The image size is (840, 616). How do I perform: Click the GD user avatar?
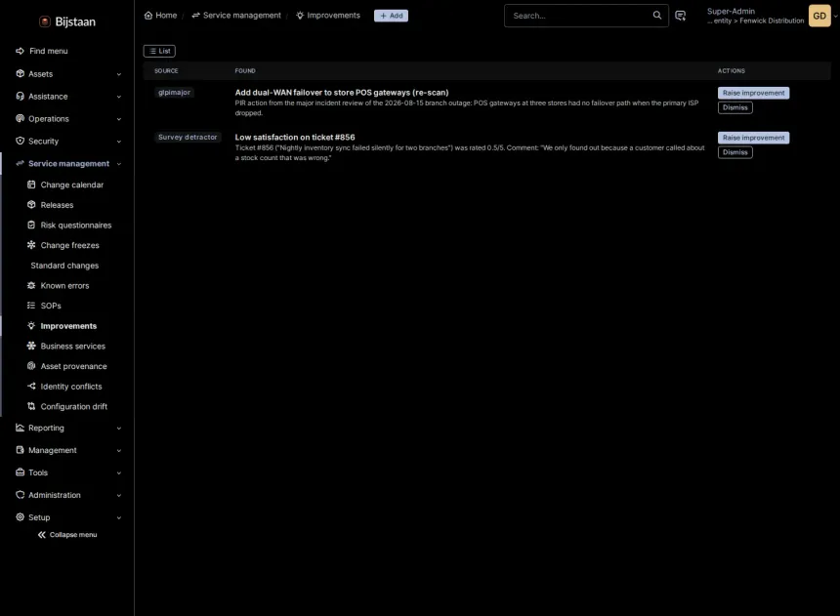819,16
